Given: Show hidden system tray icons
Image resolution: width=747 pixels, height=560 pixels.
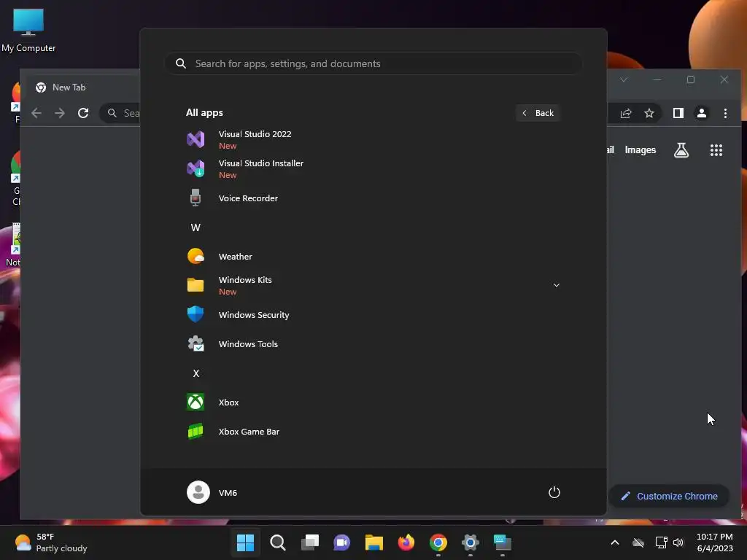Looking at the screenshot, I should [614, 542].
